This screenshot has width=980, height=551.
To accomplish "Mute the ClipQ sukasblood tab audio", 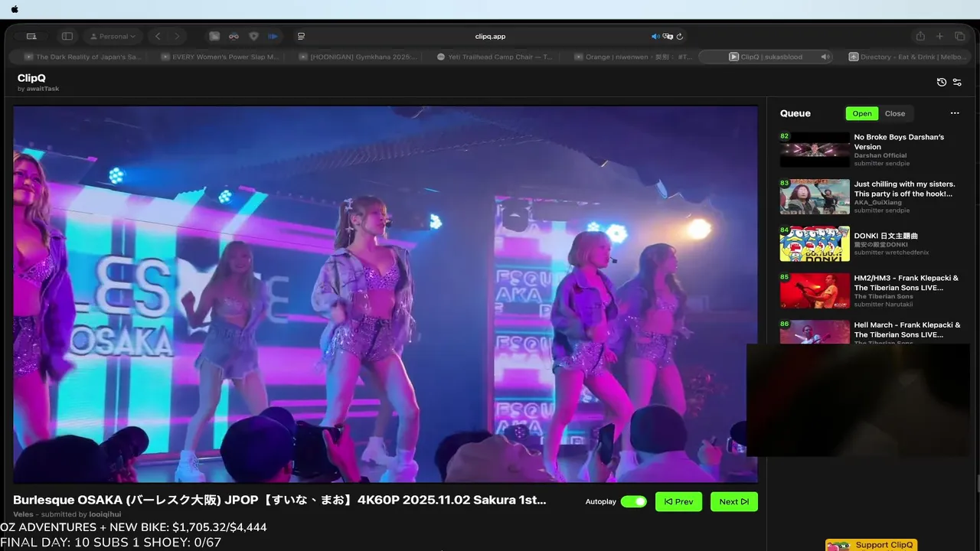I will (x=825, y=57).
